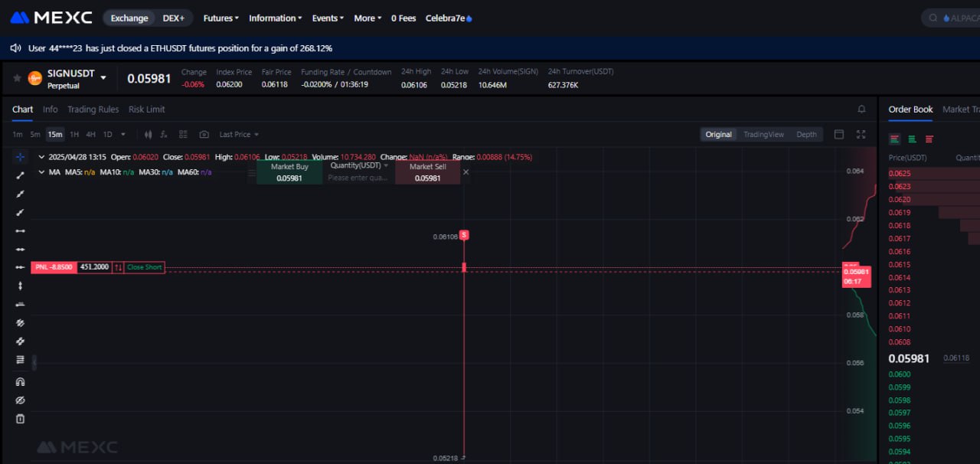Click the chart layout grid icon
The image size is (980, 464).
point(183,134)
